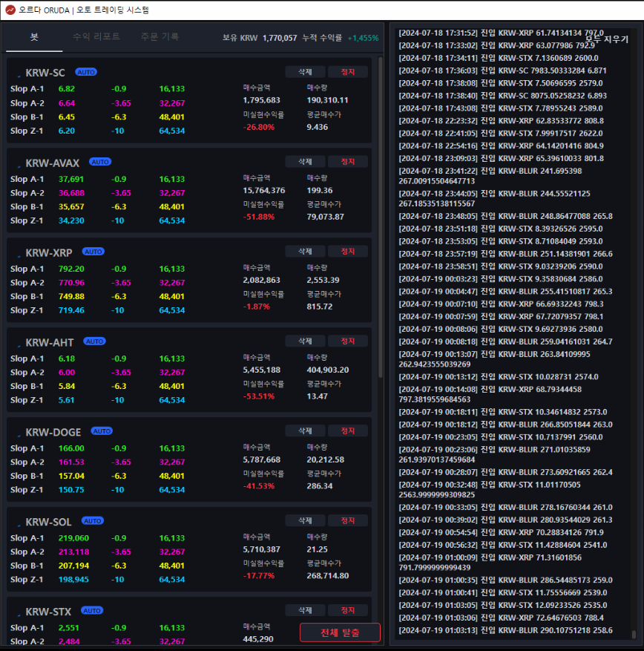Screen dimensions: 644x651
Task: Click the 전체 탈출 button
Action: (340, 632)
